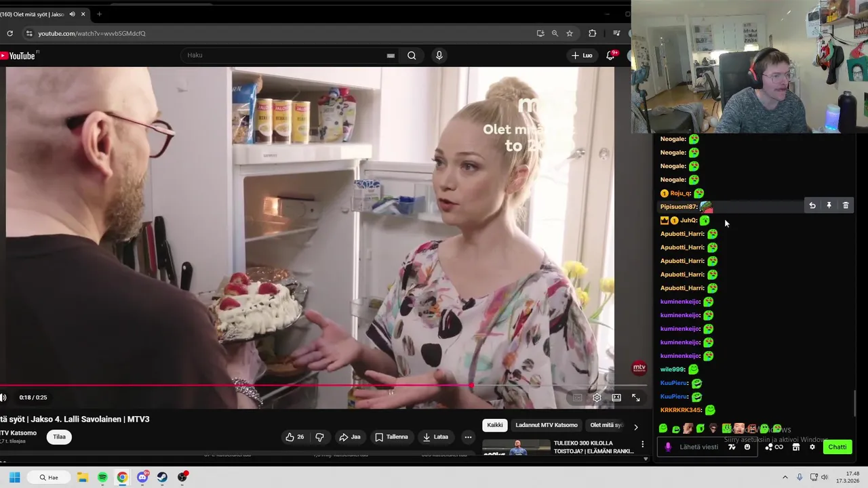This screenshot has width=868, height=488.
Task: Select the YouTube address bar URL
Action: tap(92, 33)
